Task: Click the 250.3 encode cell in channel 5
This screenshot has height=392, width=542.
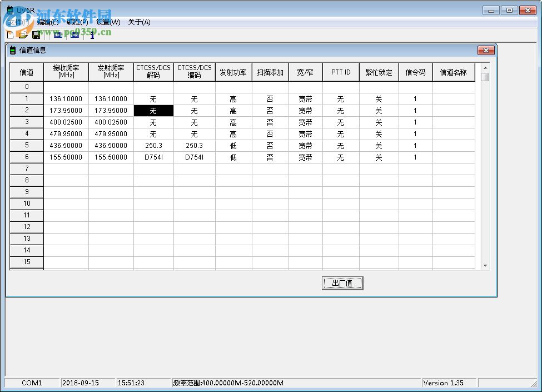Action: [x=194, y=146]
